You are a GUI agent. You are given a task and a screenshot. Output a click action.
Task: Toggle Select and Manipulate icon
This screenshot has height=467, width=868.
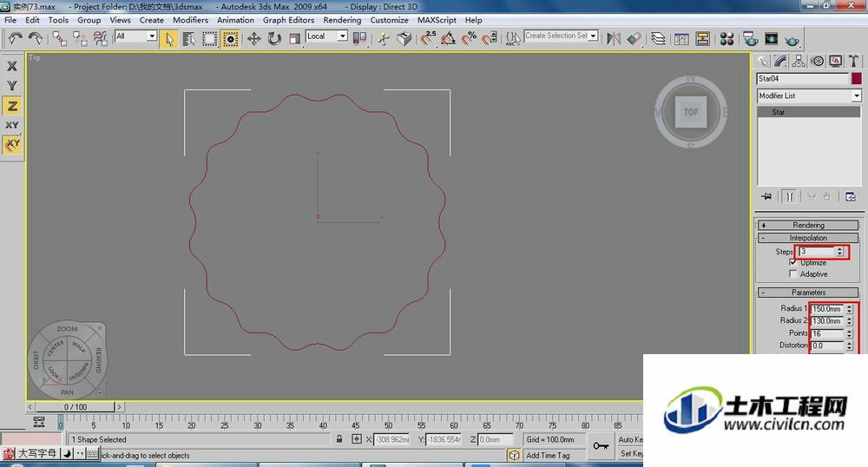[384, 39]
